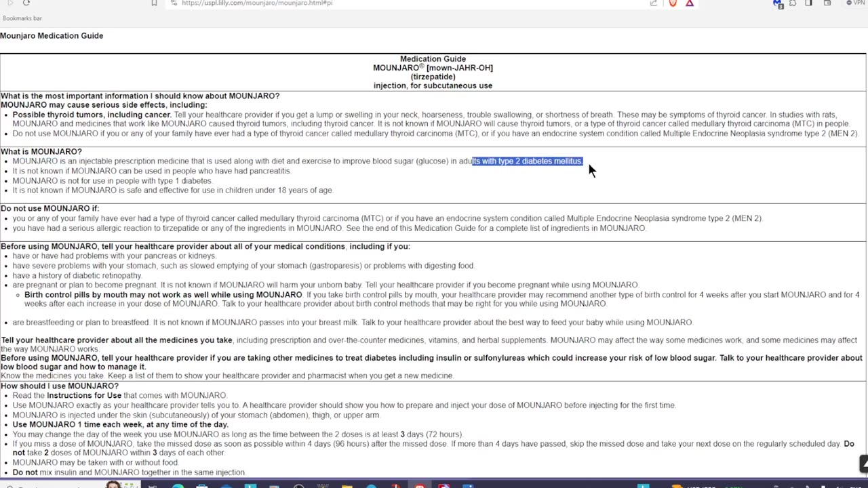Click "MOUNJARO may cause serious side effects, including:"
The height and width of the screenshot is (488, 868).
pyautogui.click(x=104, y=105)
